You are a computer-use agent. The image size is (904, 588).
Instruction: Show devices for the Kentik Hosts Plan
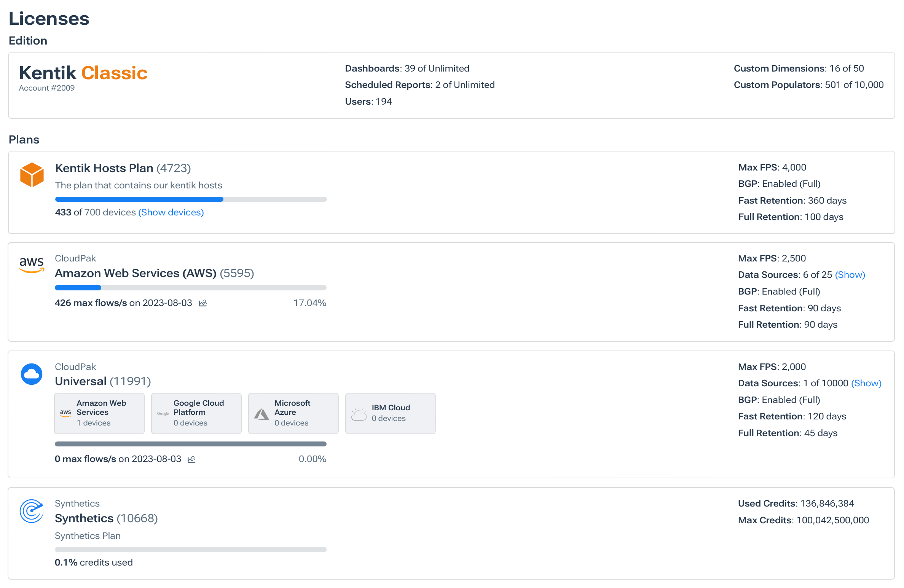tap(171, 212)
